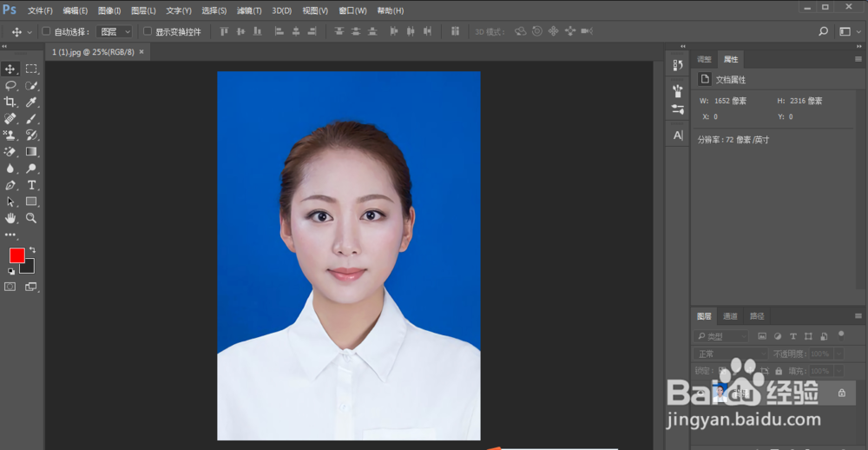Click the 3D rotate object icon
This screenshot has height=450, width=868.
tap(520, 31)
